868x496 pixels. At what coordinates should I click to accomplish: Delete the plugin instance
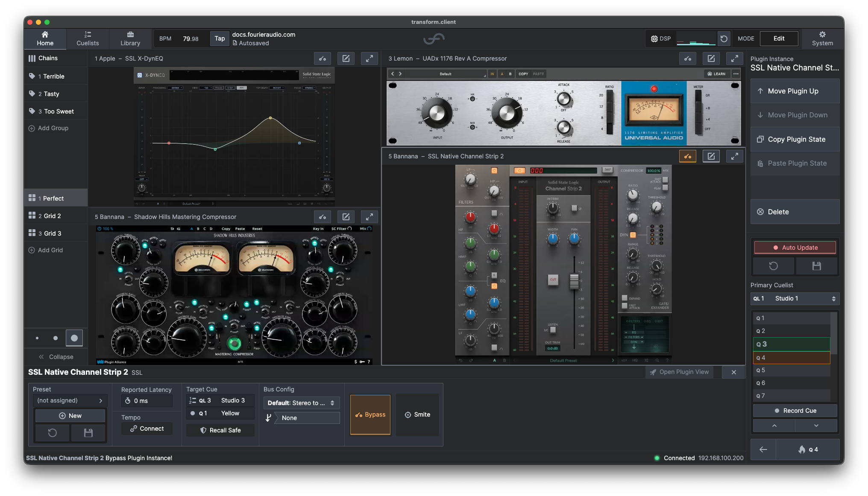[795, 212]
